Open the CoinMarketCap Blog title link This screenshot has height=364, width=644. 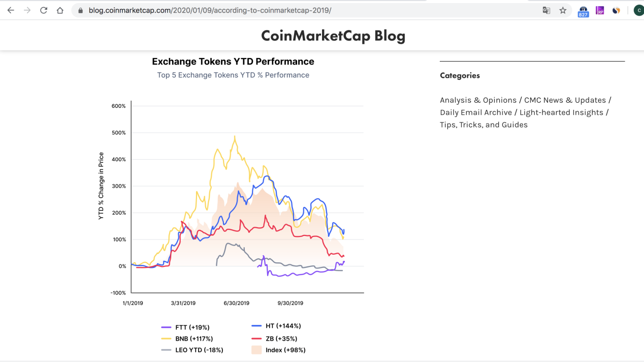(333, 36)
